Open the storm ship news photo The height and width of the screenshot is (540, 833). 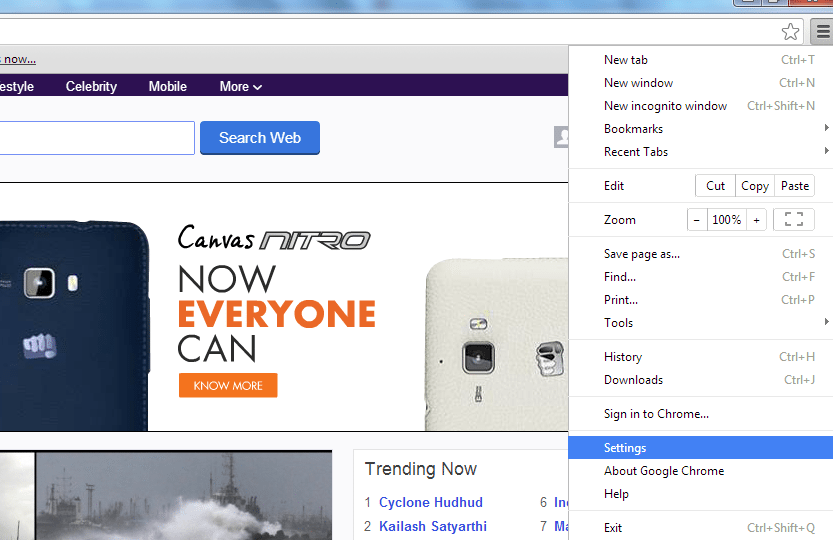tap(183, 495)
